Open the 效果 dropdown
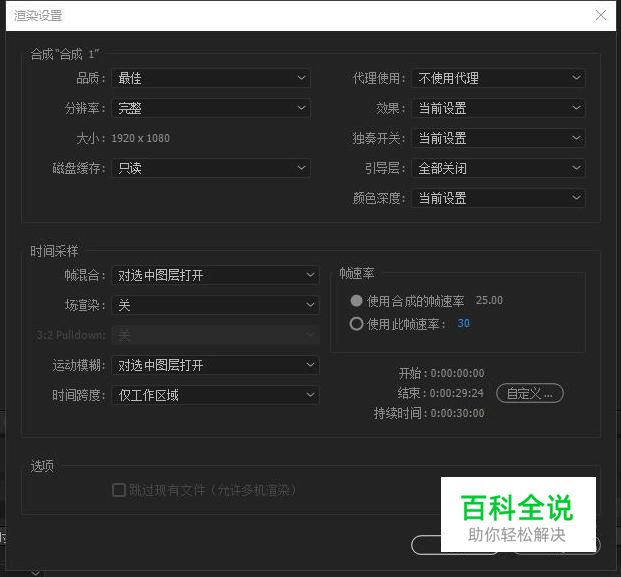The image size is (621, 577). click(498, 108)
